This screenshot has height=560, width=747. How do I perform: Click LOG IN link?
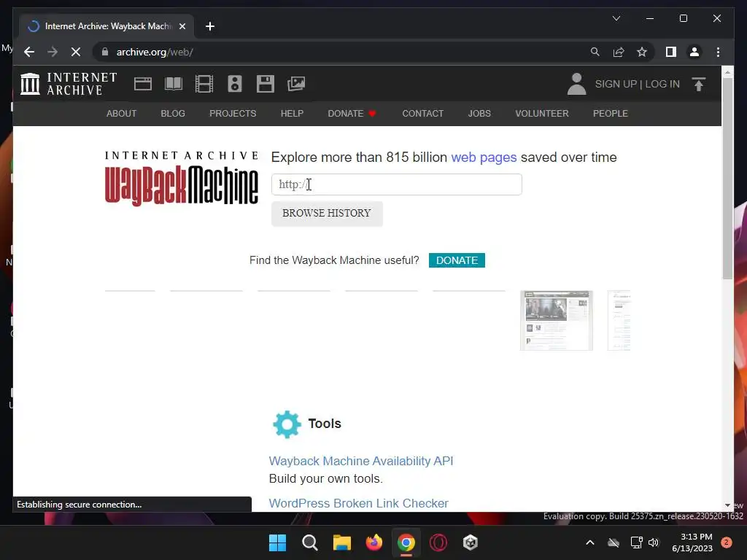click(x=662, y=84)
